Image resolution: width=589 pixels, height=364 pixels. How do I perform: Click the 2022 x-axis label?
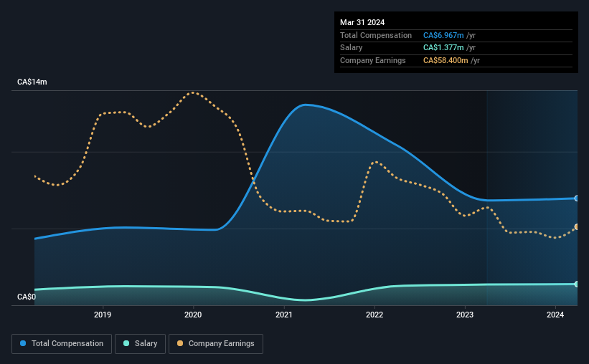point(374,315)
